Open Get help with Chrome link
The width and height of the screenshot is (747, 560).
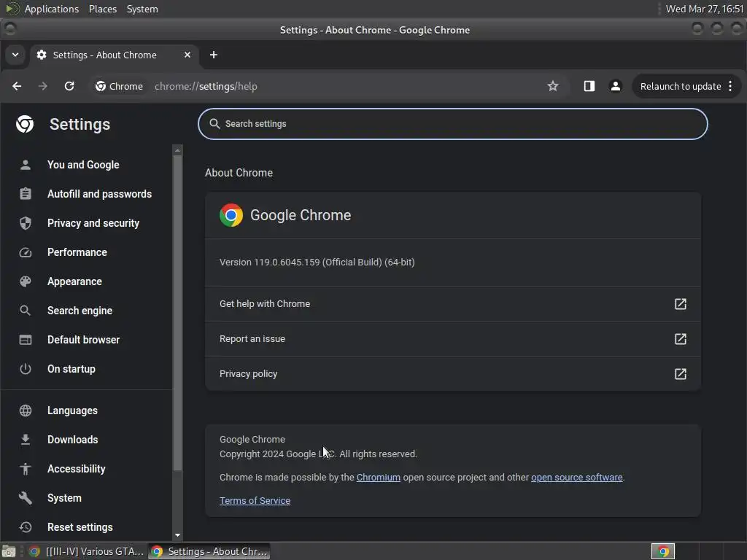click(x=452, y=304)
